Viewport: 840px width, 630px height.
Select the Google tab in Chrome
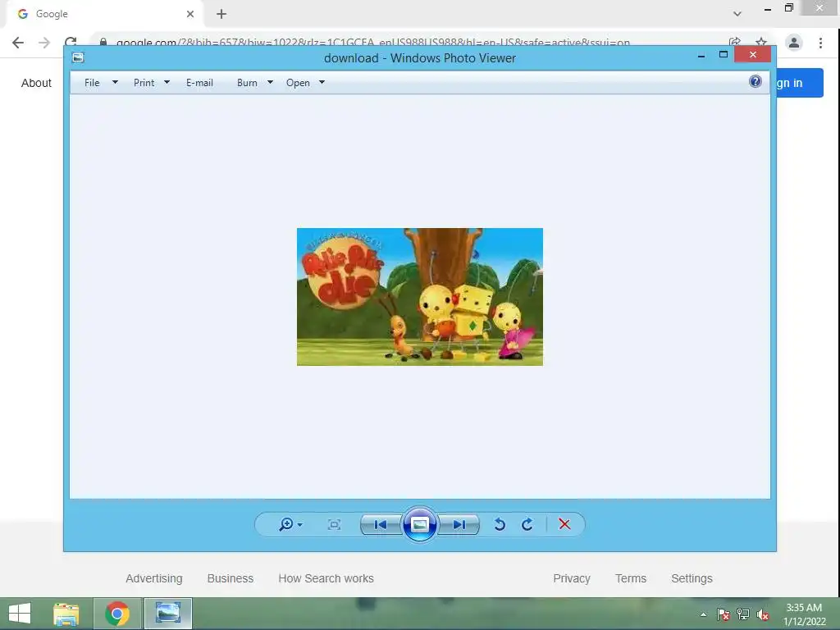[104, 14]
